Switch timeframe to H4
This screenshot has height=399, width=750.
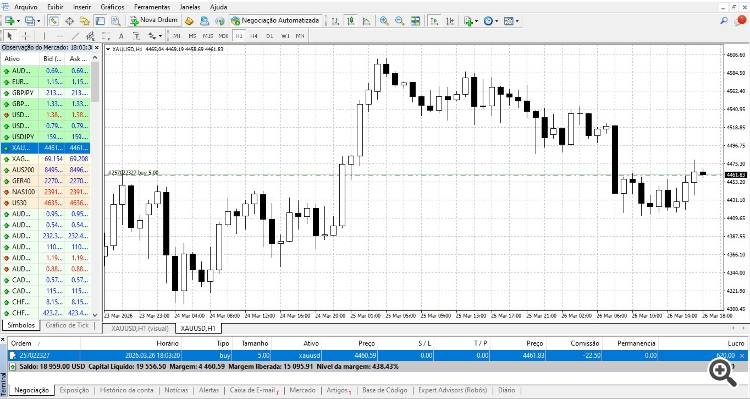pyautogui.click(x=254, y=36)
